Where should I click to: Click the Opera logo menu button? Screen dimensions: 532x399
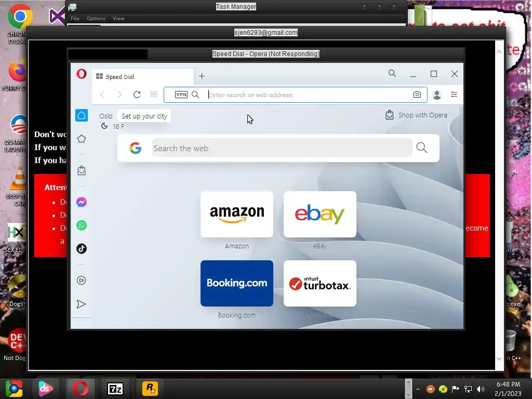[x=82, y=74]
